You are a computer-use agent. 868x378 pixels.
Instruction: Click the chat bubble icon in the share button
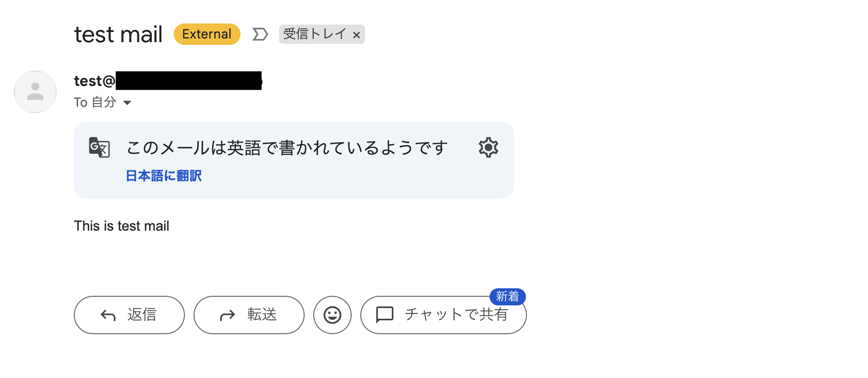(385, 315)
